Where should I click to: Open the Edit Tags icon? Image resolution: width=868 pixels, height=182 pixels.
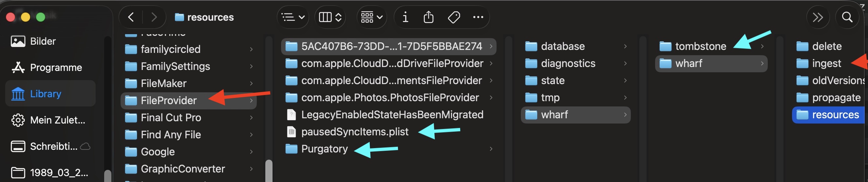(x=454, y=17)
